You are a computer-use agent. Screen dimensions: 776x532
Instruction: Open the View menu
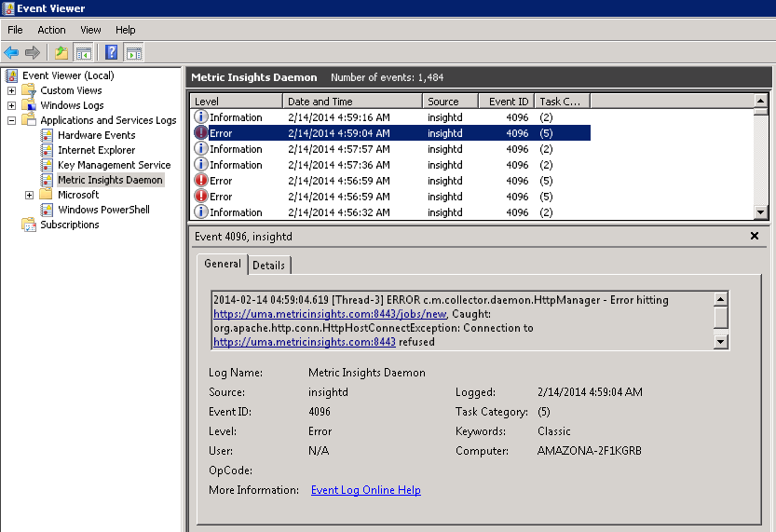click(90, 30)
